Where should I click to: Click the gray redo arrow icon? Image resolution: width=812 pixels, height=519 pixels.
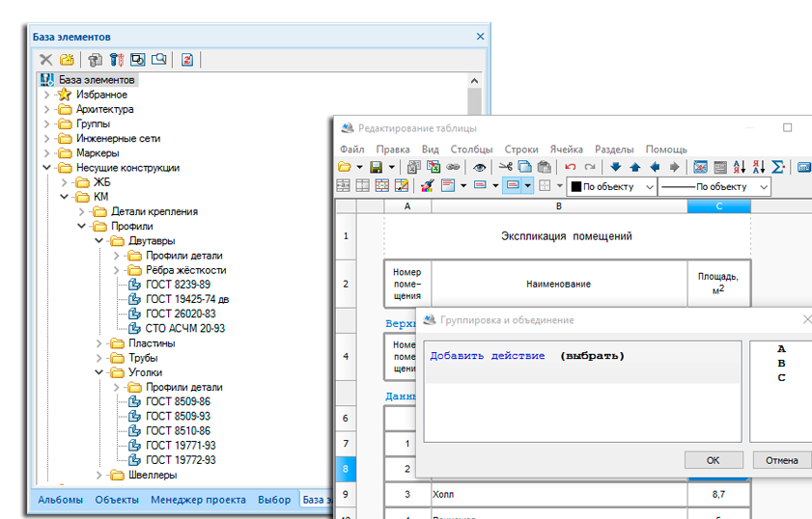coord(589,167)
